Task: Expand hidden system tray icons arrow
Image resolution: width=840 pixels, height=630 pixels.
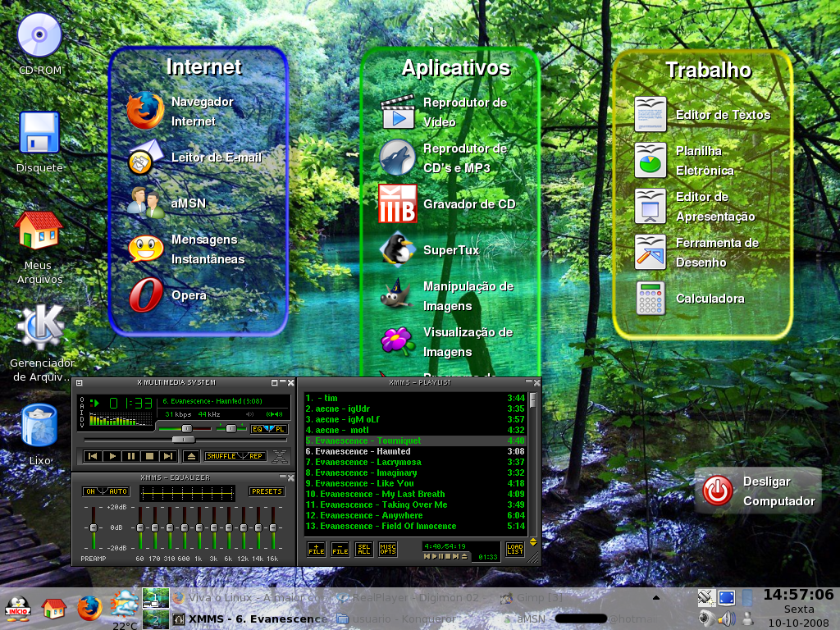Action: pyautogui.click(x=655, y=597)
